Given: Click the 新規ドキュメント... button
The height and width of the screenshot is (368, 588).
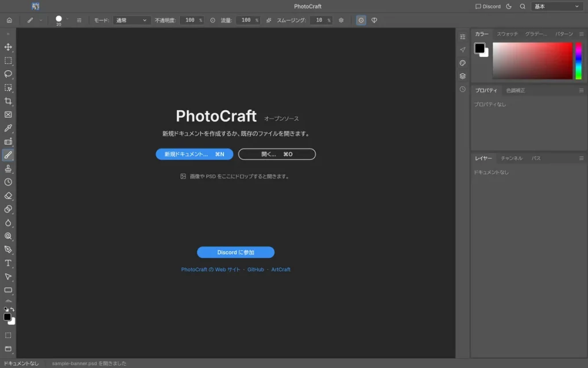Looking at the screenshot, I should point(194,154).
